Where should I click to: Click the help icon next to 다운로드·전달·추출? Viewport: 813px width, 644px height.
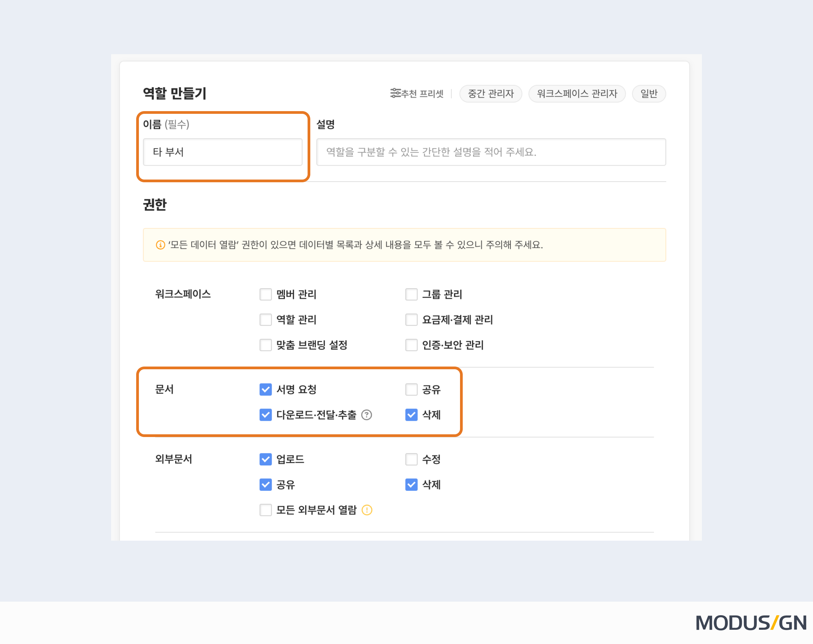pyautogui.click(x=367, y=415)
